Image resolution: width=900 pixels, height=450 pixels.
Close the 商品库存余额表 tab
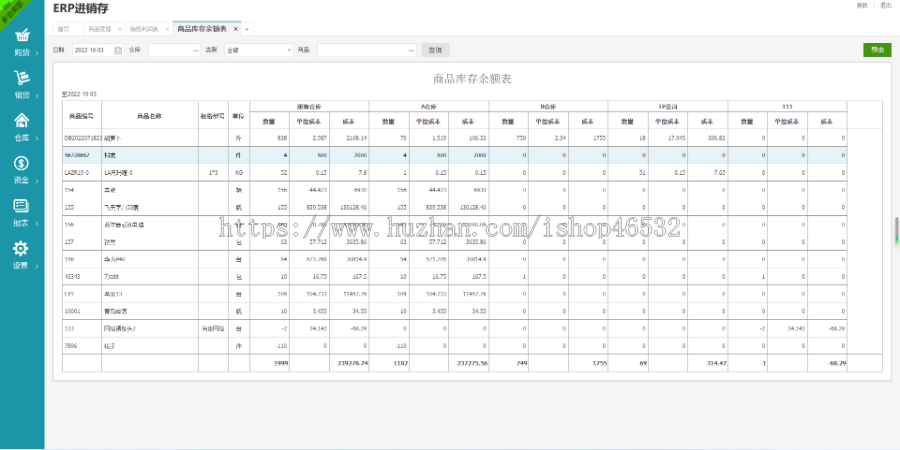[236, 29]
